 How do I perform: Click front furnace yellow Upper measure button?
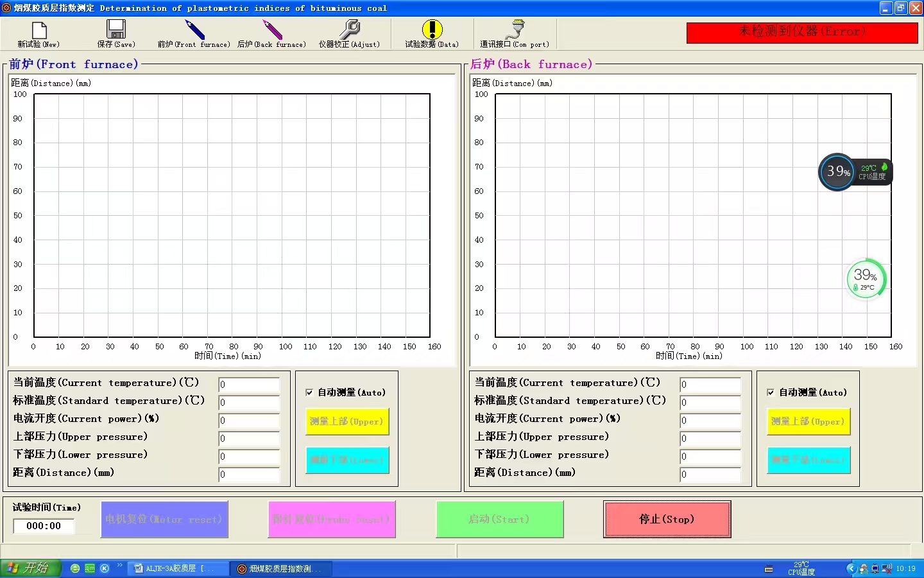(347, 421)
